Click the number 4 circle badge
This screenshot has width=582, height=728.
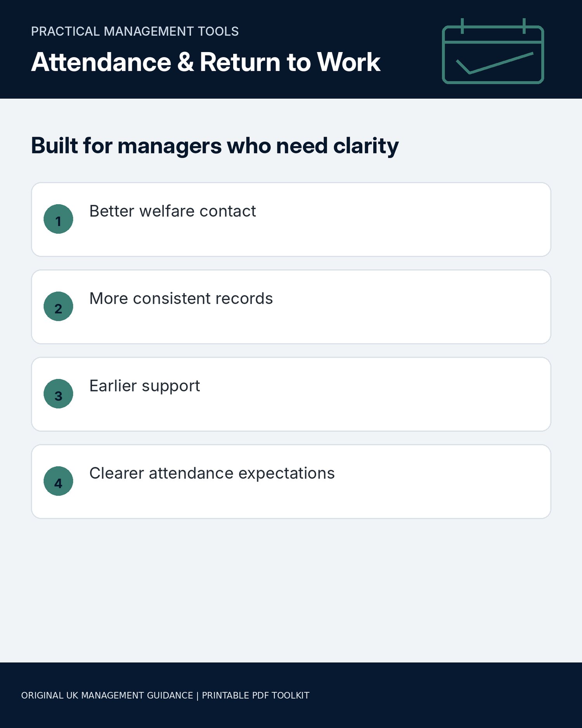point(58,481)
